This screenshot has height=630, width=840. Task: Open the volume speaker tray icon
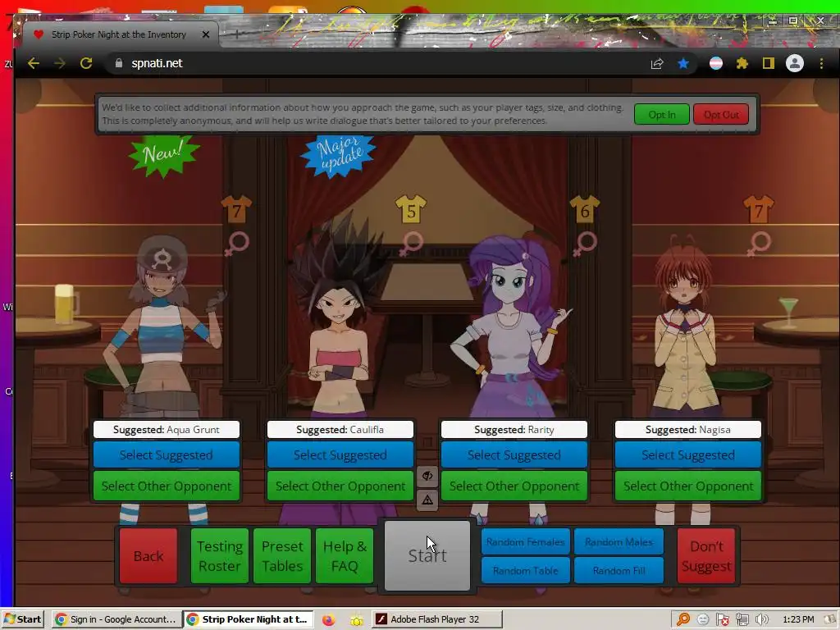click(762, 619)
